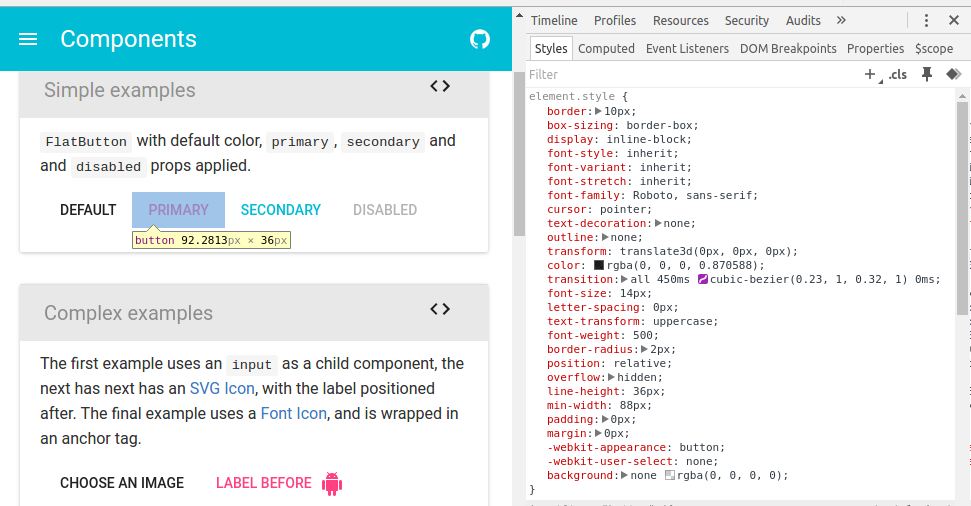Expand the background shorthand property
971x506 pixels.
pyautogui.click(x=624, y=476)
